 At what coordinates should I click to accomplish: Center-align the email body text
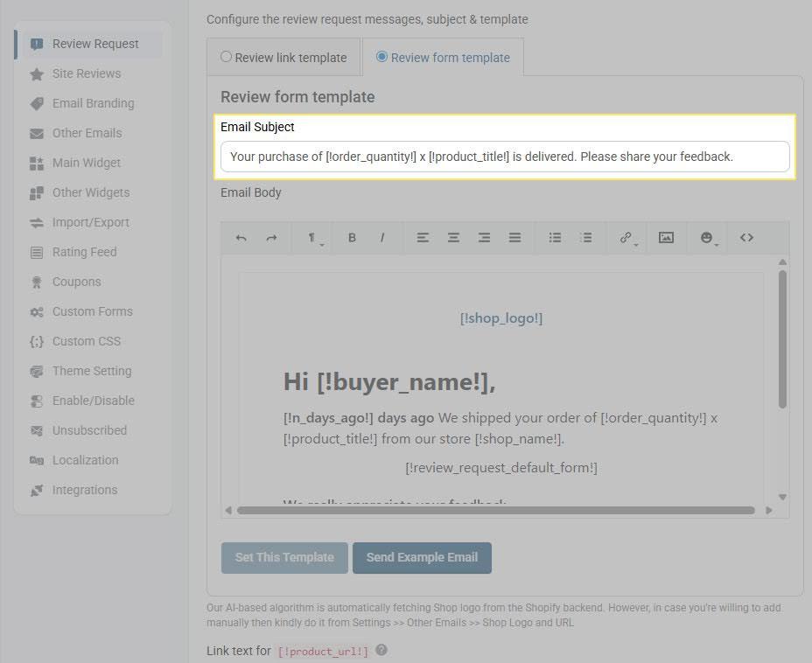click(x=453, y=237)
